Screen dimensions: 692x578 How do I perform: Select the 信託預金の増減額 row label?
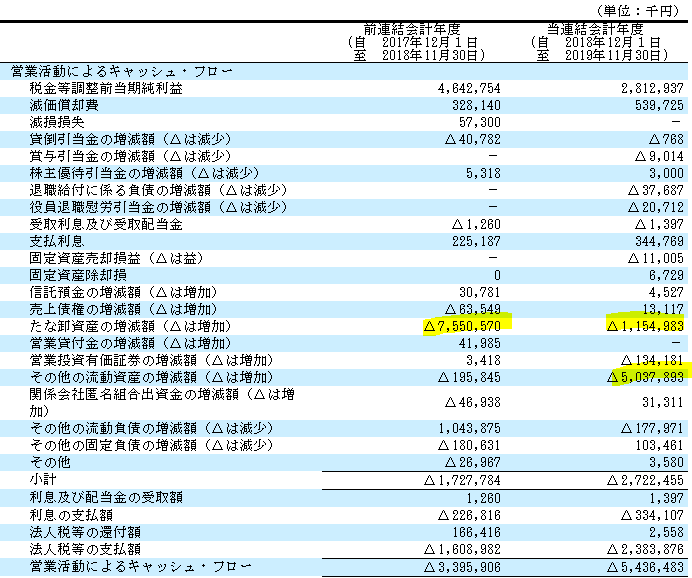tap(123, 292)
